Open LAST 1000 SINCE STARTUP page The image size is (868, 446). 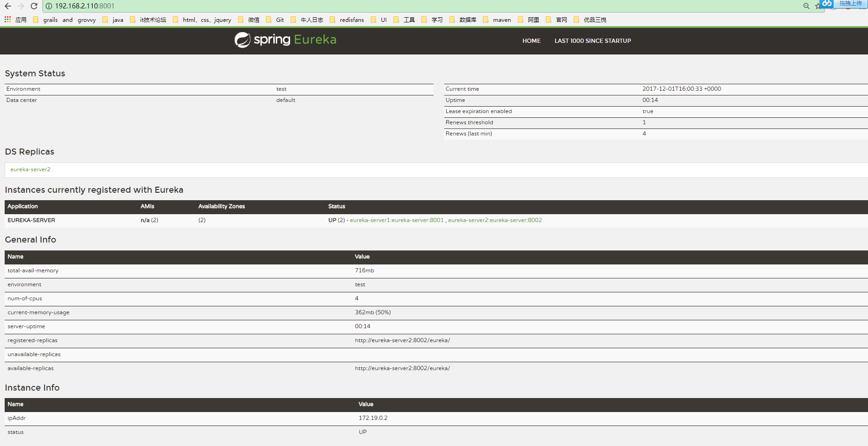(593, 41)
